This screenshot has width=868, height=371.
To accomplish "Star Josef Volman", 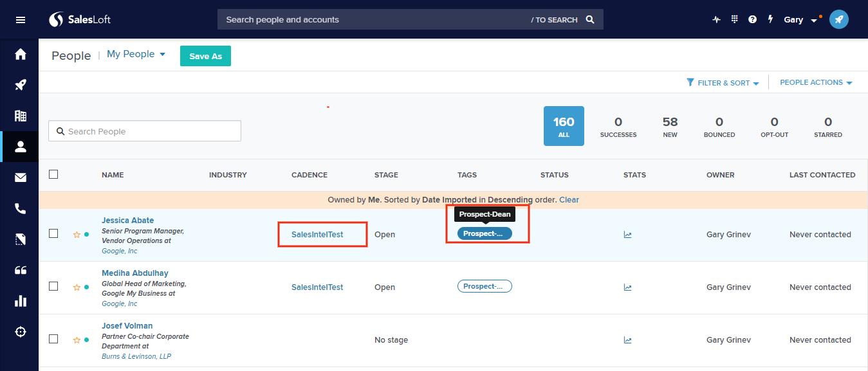I will (77, 340).
